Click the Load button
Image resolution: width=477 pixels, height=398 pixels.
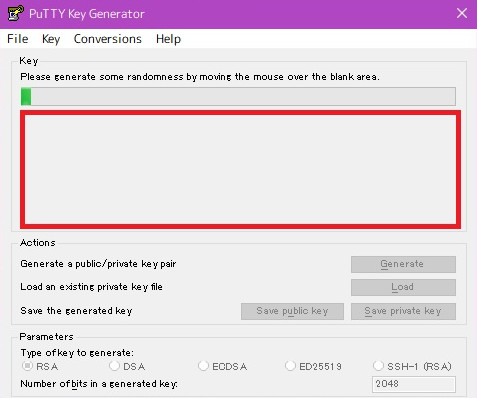(x=403, y=287)
